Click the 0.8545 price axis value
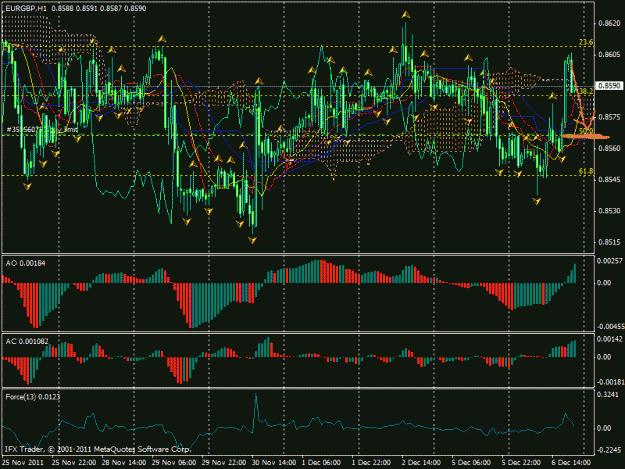This screenshot has width=625, height=469. coord(609,180)
